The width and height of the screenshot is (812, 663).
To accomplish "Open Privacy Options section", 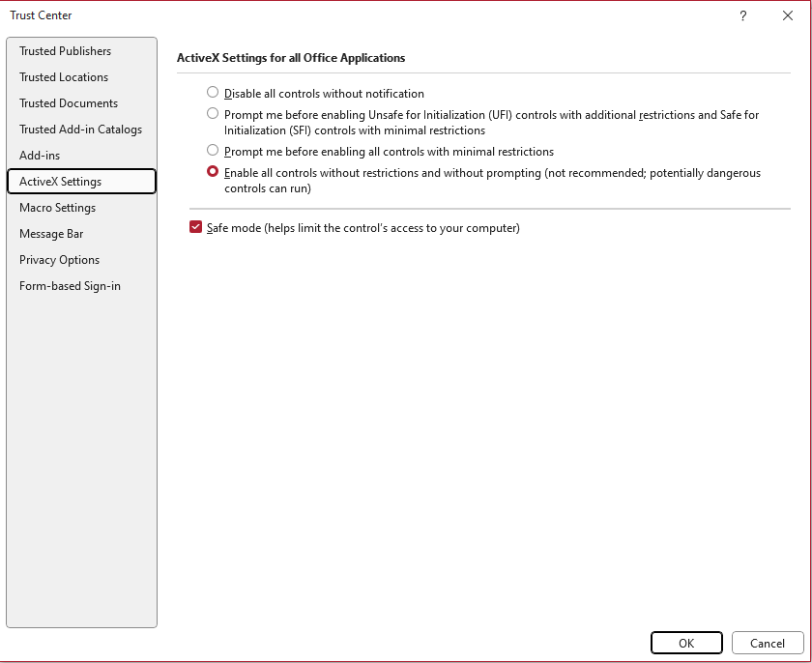I will (59, 260).
